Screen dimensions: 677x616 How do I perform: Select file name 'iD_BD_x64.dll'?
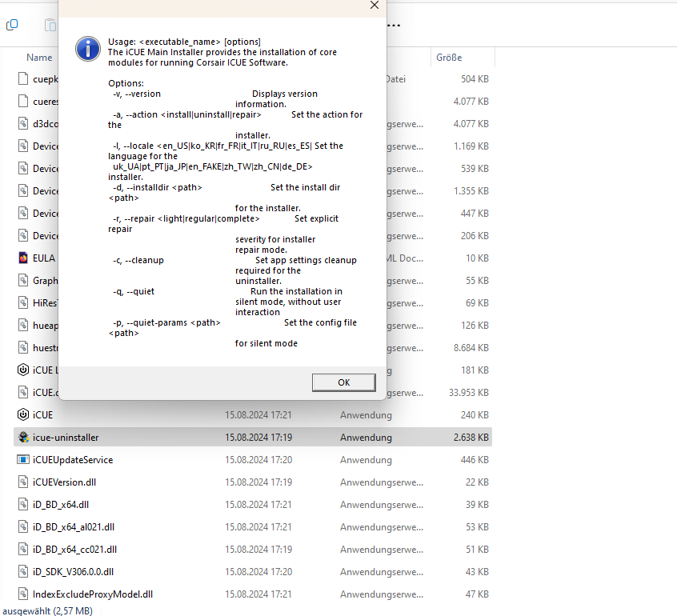click(x=61, y=505)
